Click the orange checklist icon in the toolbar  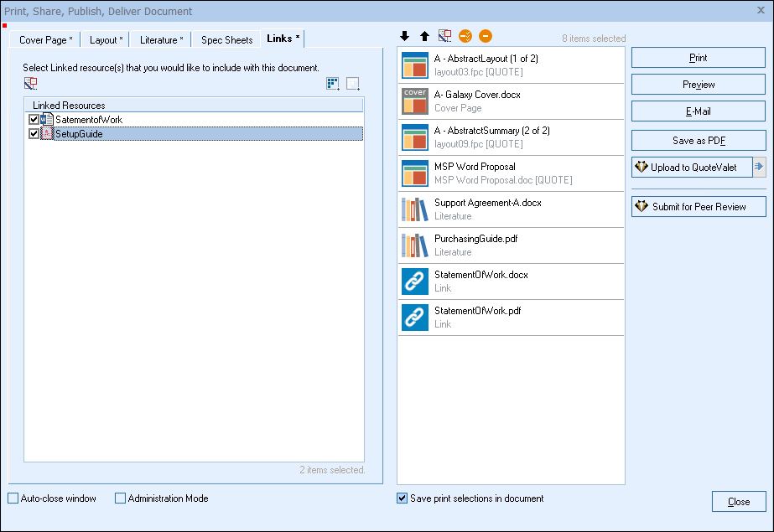465,36
